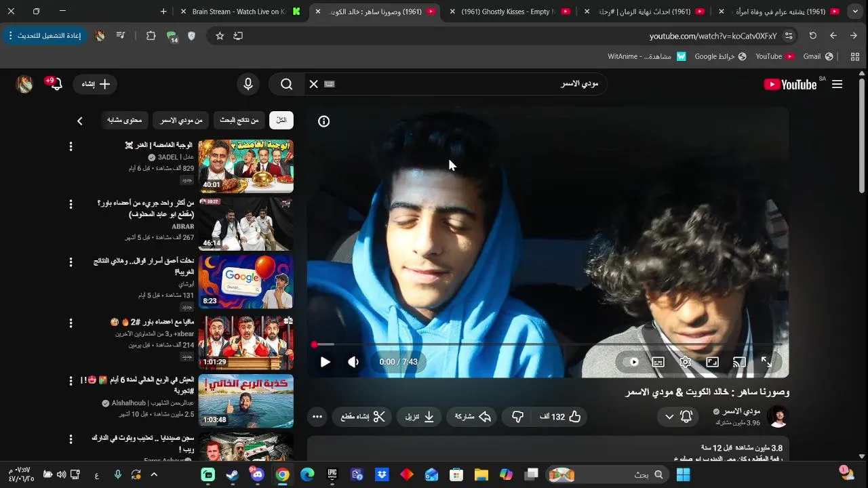The image size is (868, 488).
Task: Switch to the Brain Stream browser tab
Action: click(238, 12)
